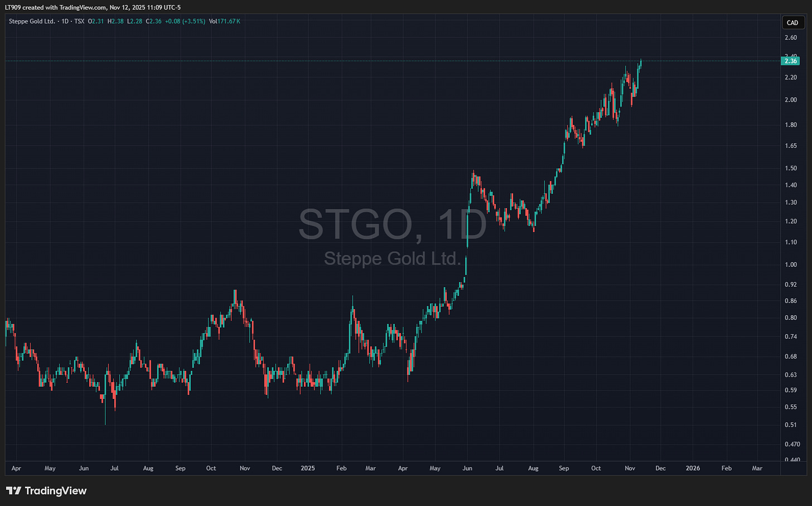Click the Vol 171.67K volume readout

tap(224, 21)
